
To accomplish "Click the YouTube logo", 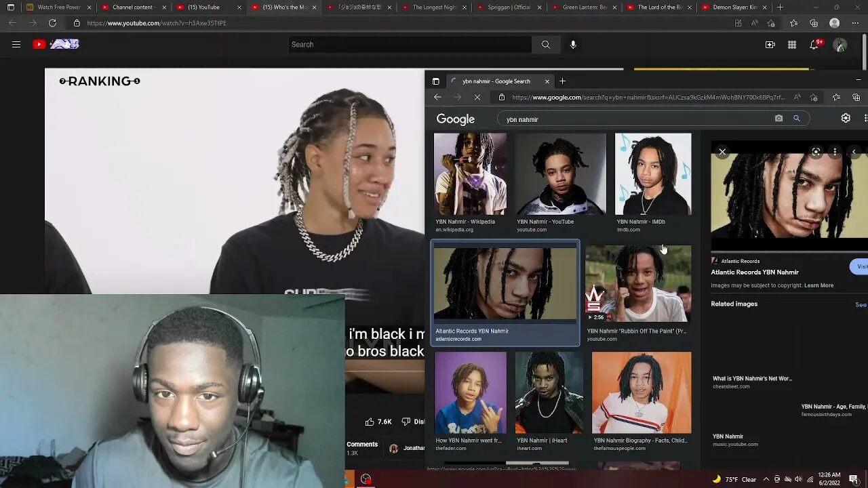I will coord(56,44).
